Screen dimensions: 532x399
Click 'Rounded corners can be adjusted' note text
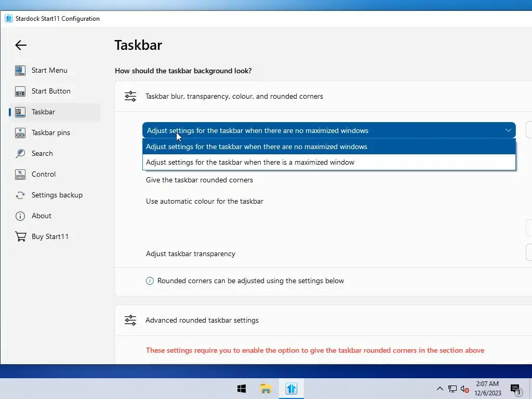click(251, 281)
